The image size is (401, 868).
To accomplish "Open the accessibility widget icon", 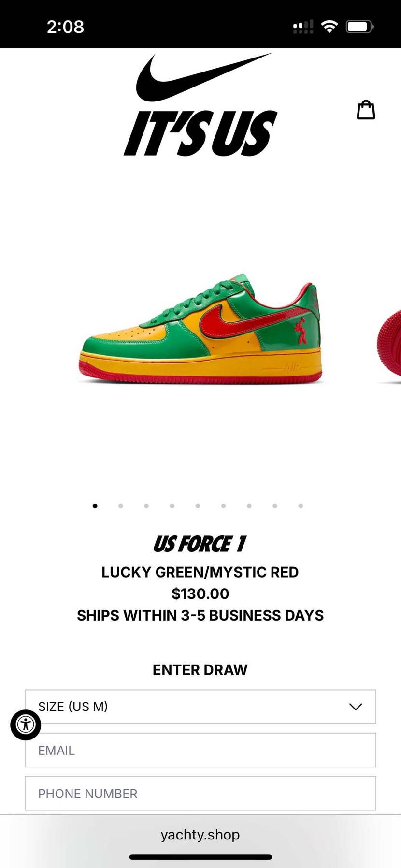I will click(26, 724).
